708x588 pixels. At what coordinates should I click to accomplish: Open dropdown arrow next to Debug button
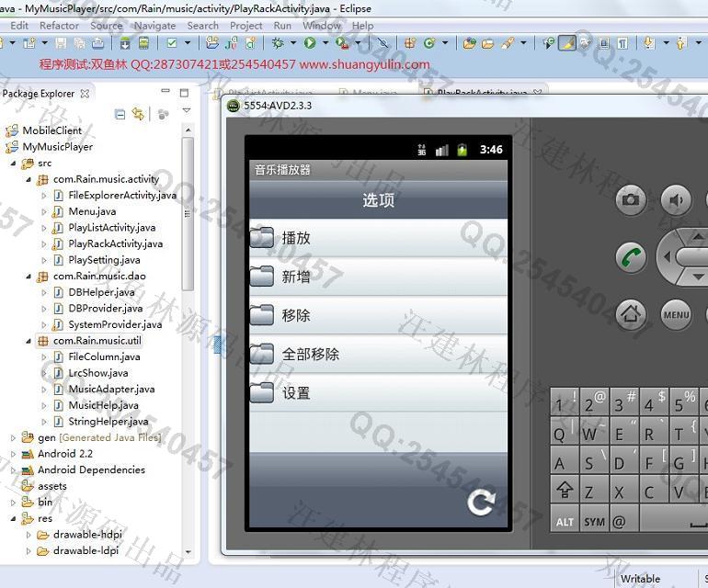293,43
